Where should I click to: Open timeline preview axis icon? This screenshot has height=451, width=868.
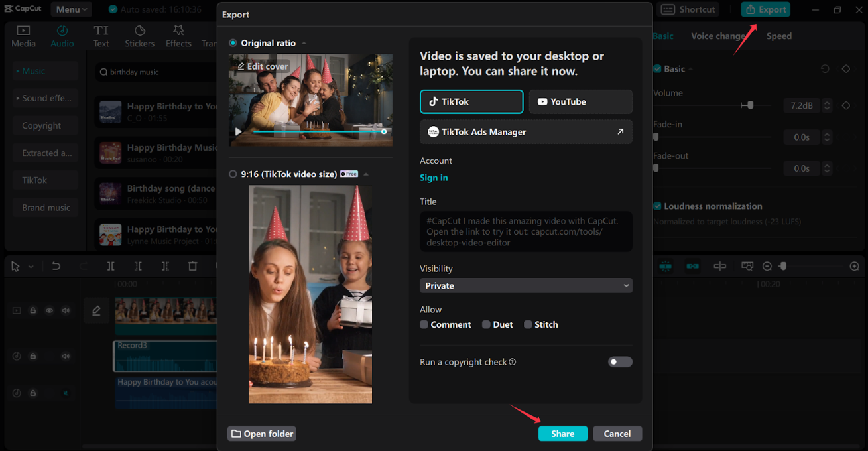point(747,266)
